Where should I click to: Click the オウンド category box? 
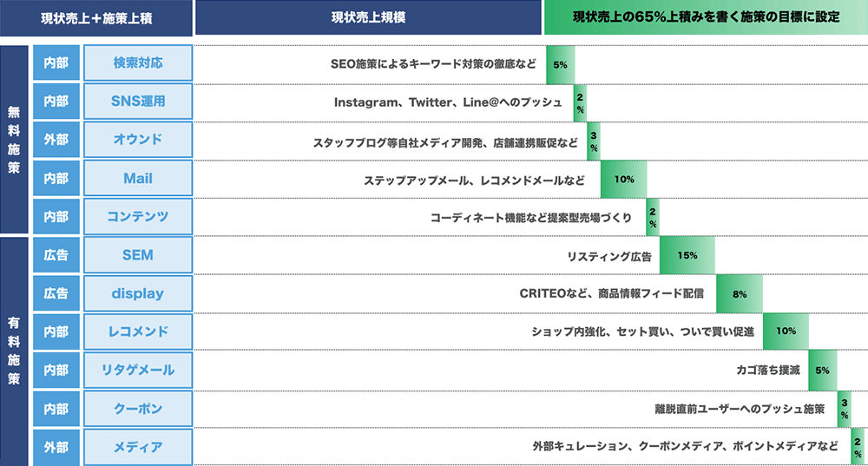138,140
